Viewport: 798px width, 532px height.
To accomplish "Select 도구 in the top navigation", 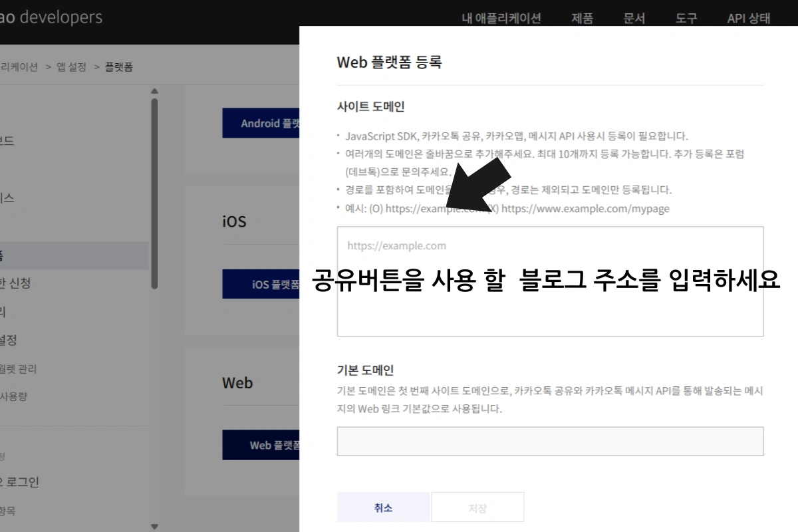I will pos(686,18).
